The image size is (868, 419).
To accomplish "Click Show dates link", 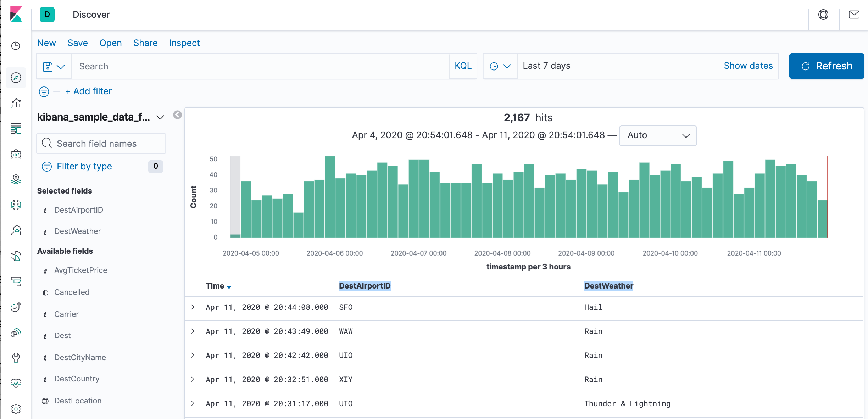I will point(748,66).
